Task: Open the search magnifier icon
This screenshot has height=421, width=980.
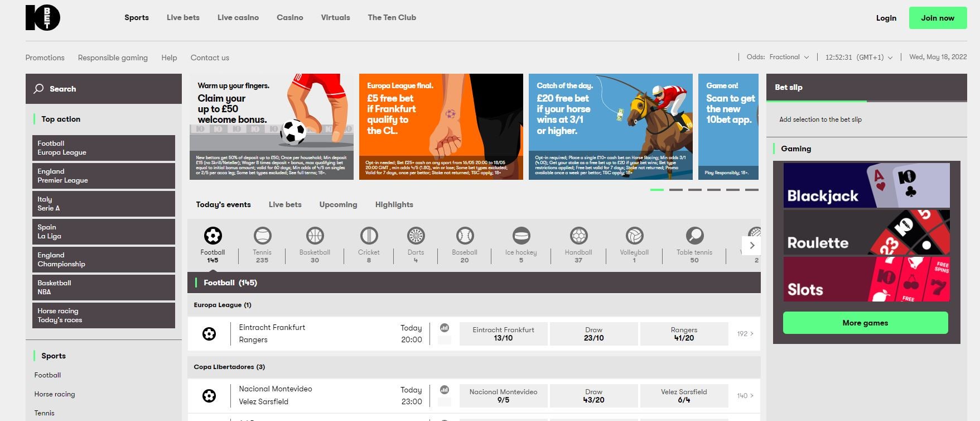Action: click(38, 89)
